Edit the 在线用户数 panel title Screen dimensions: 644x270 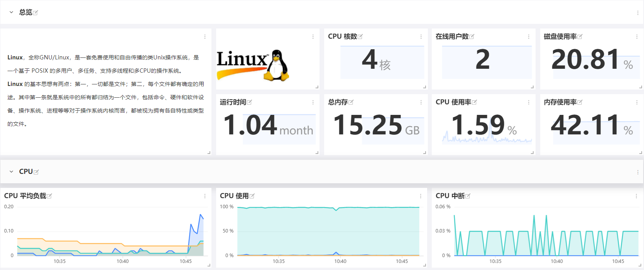click(x=472, y=37)
